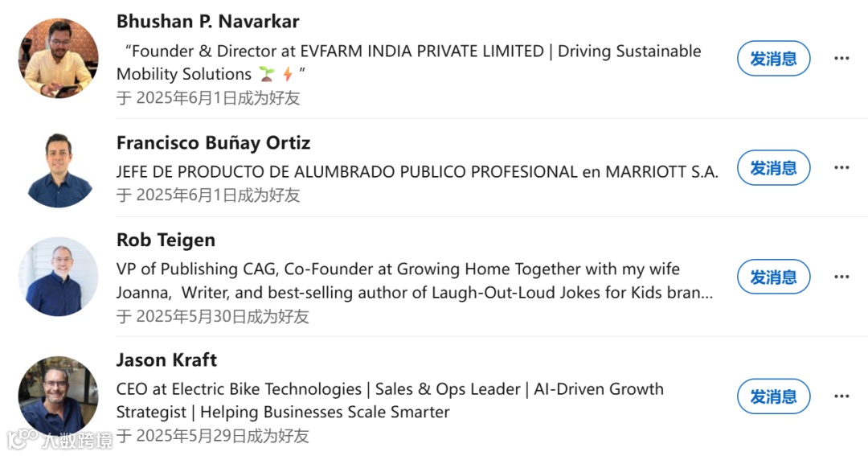Click the Francisco Buñay Ortiz name link
Viewport: 868px width, 456px height.
[x=213, y=143]
